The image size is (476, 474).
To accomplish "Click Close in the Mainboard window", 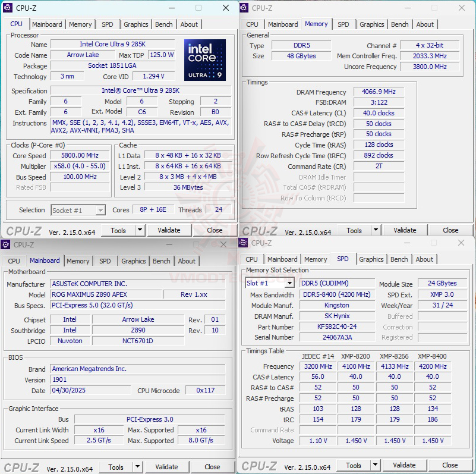I will tap(212, 467).
